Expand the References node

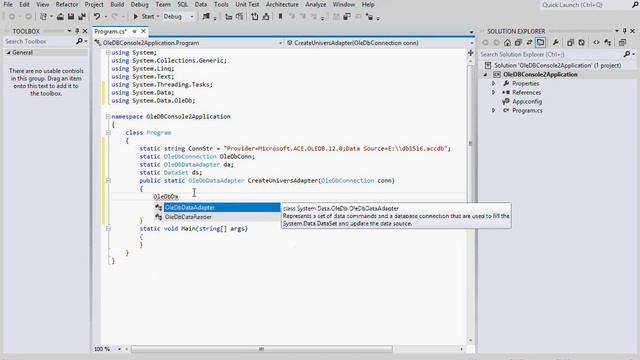[493, 92]
